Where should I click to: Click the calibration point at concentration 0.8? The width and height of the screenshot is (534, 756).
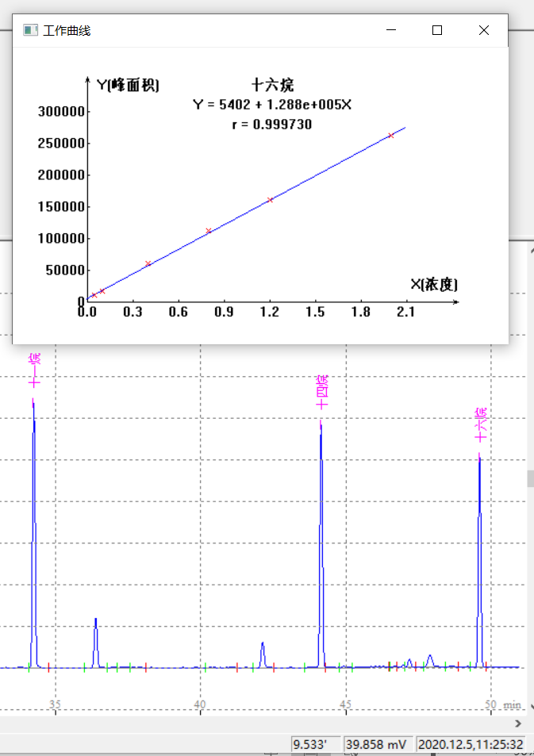pyautogui.click(x=209, y=231)
